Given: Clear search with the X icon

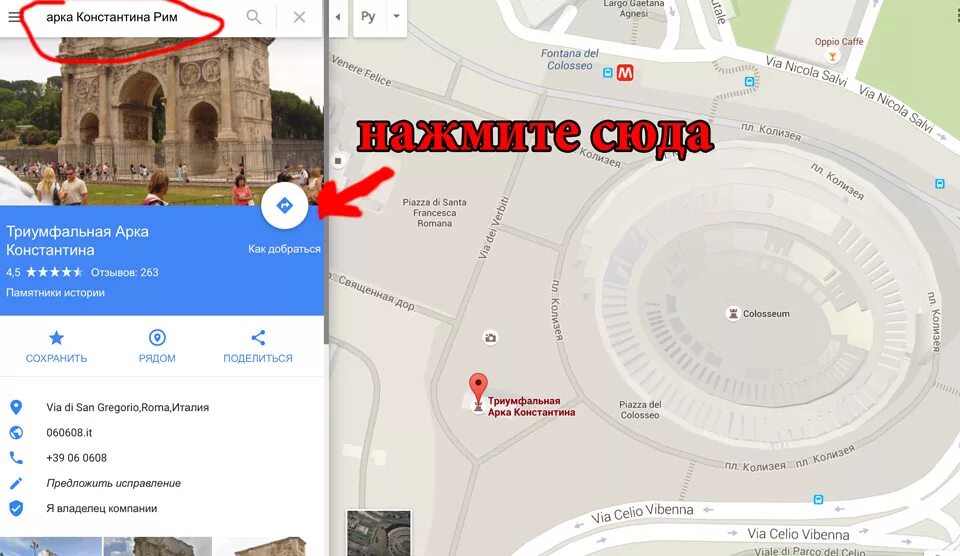Looking at the screenshot, I should 299,17.
